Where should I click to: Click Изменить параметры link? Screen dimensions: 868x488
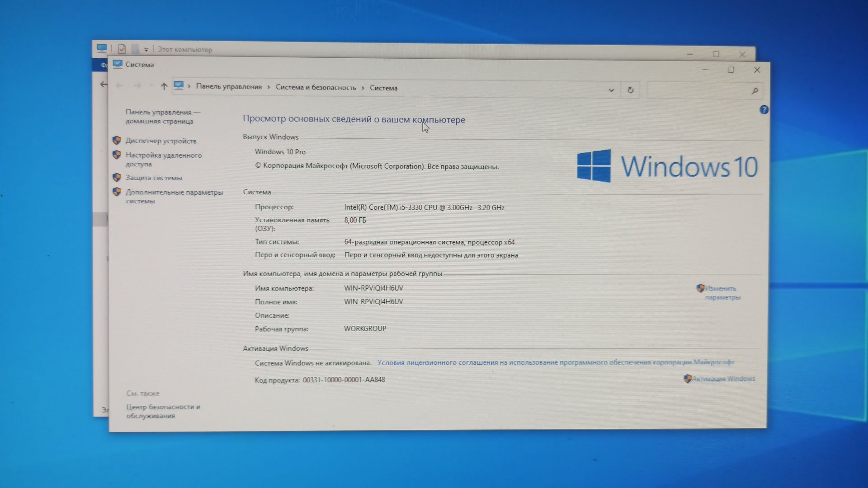(x=722, y=293)
